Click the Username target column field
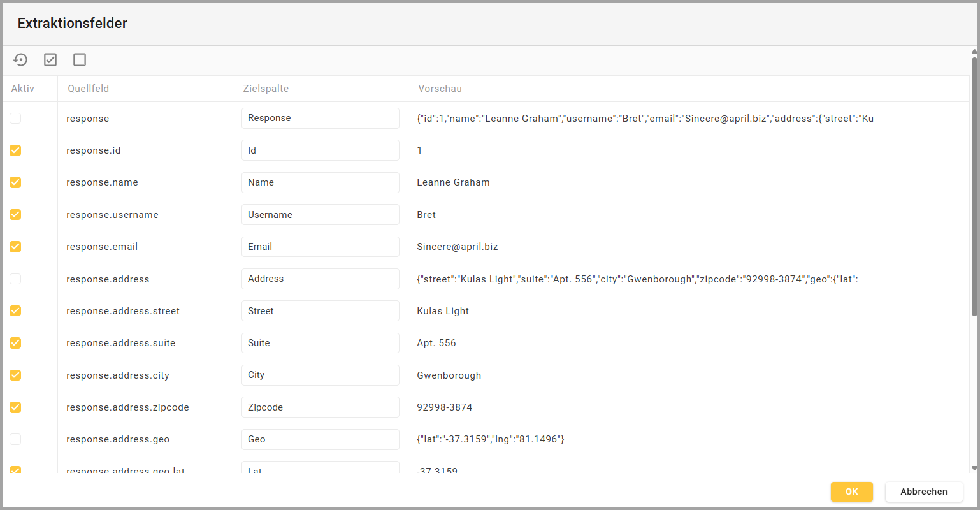Image resolution: width=980 pixels, height=510 pixels. point(320,215)
